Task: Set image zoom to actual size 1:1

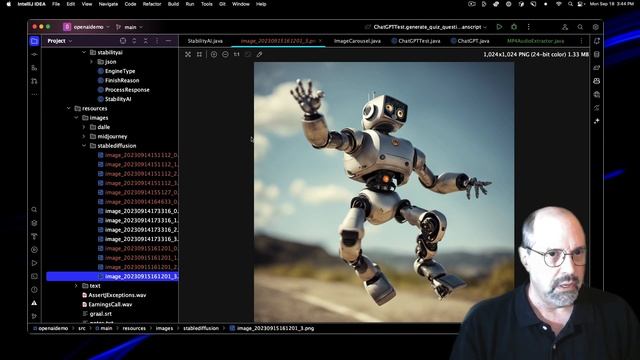Action: point(237,54)
